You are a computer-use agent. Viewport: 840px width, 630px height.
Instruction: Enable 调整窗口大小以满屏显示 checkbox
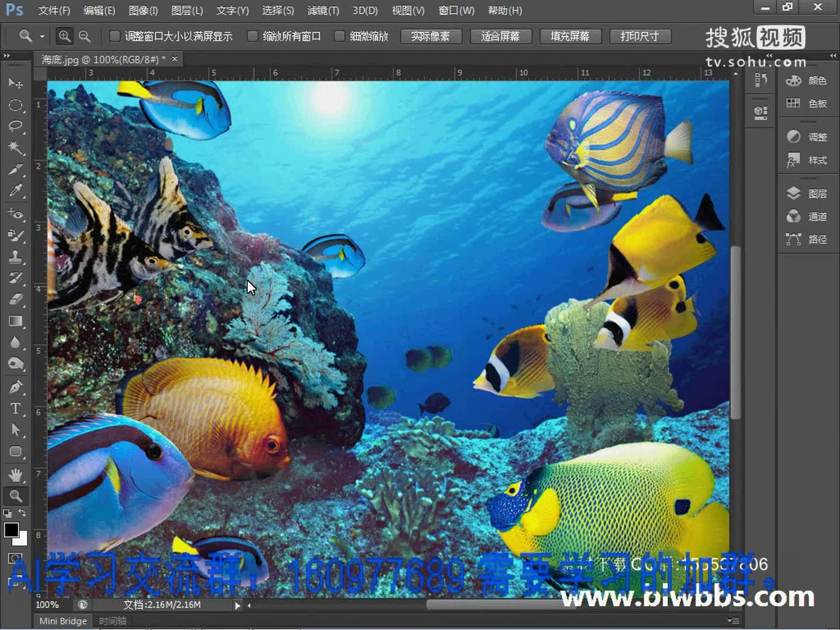115,36
